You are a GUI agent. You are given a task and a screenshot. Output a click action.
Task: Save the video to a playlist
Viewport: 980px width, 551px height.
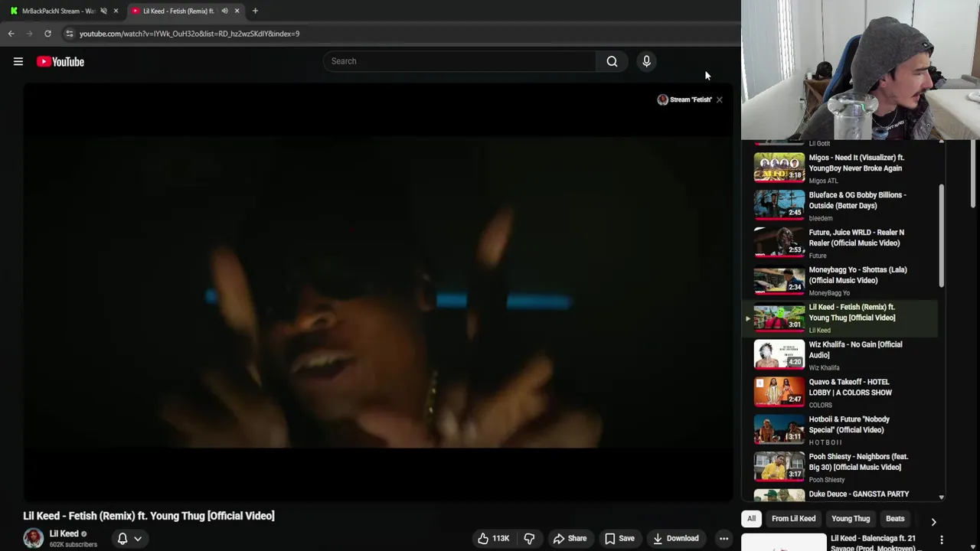click(x=619, y=539)
